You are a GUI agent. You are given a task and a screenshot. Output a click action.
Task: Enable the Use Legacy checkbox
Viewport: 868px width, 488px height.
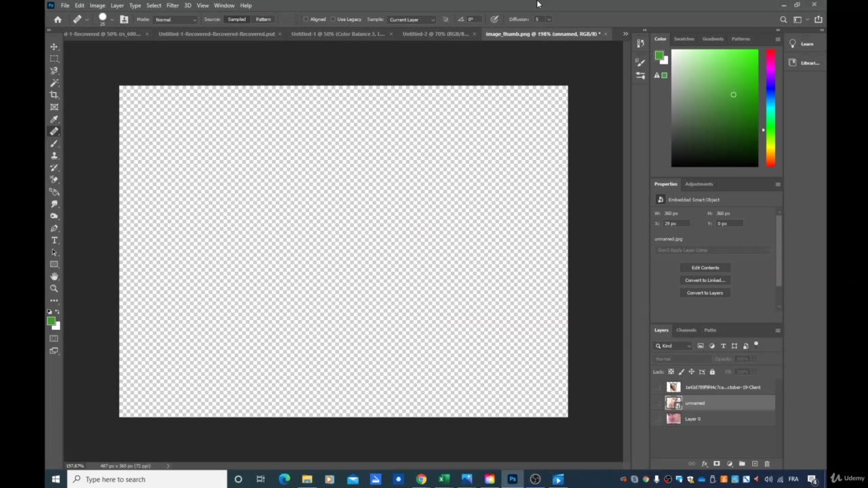[x=333, y=20]
